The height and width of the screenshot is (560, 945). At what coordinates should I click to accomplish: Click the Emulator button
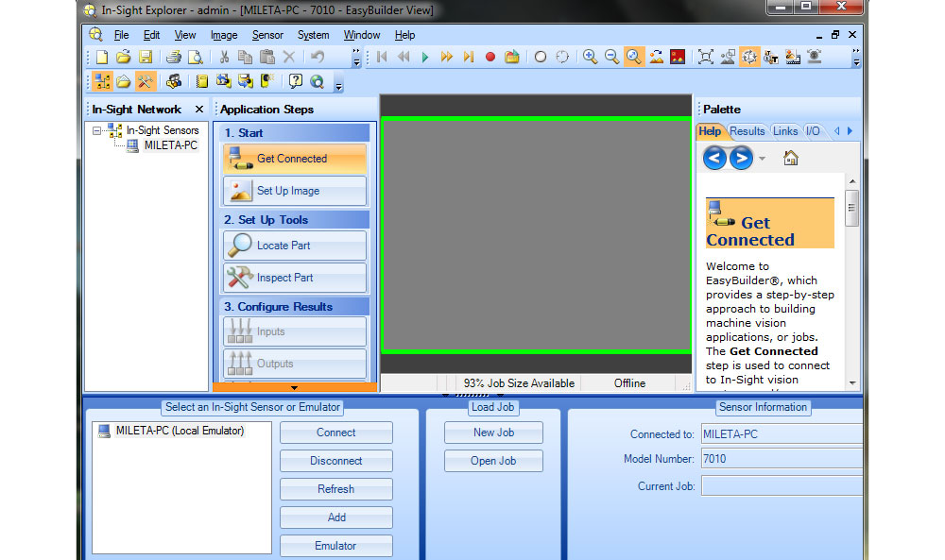[x=336, y=546]
